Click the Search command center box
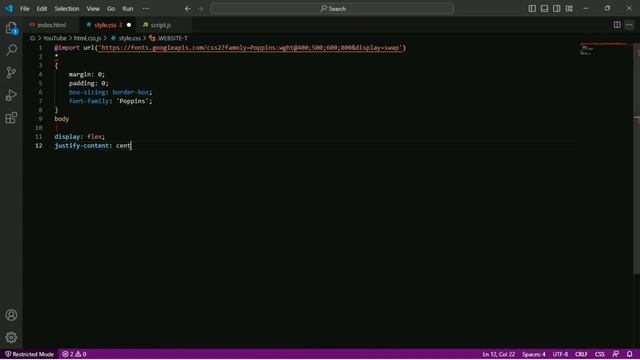 332,9
